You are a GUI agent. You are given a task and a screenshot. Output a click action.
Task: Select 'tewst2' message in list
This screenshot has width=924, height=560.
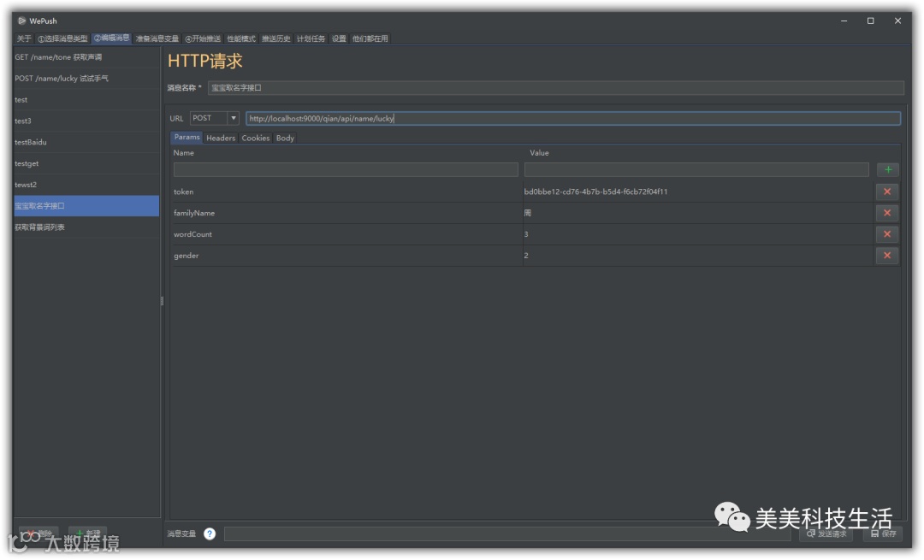[86, 185]
